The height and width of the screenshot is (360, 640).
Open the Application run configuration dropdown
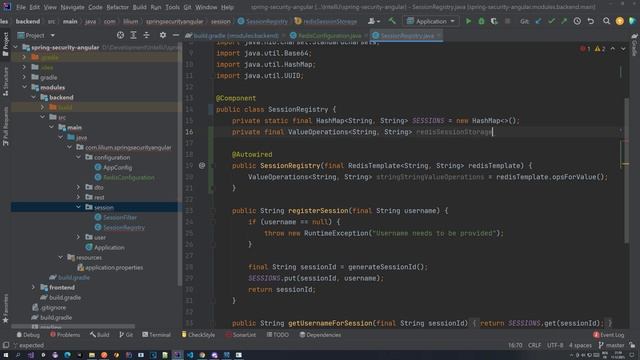(431, 21)
